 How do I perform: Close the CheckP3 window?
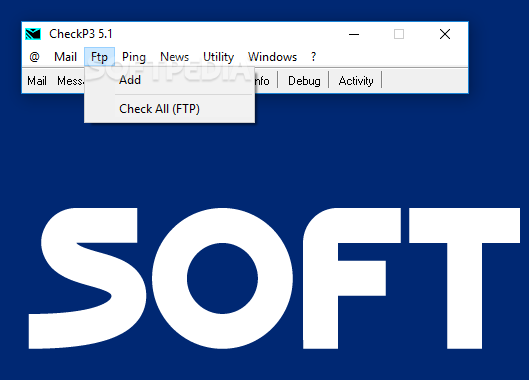(x=445, y=34)
